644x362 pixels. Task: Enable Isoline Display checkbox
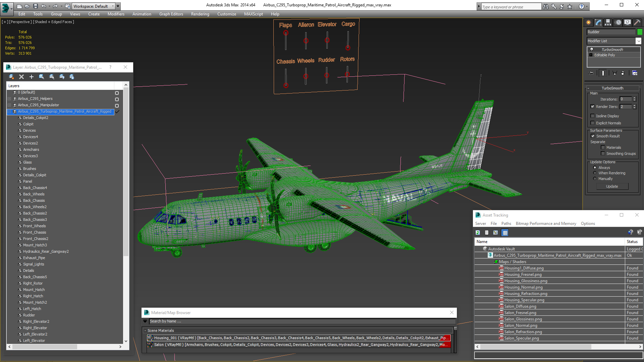[593, 116]
